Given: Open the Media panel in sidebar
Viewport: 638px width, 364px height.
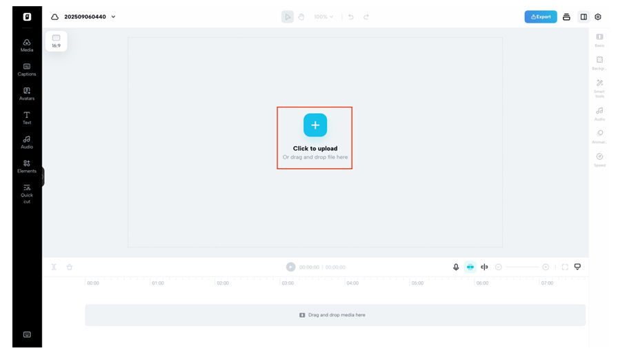Looking at the screenshot, I should (x=27, y=45).
